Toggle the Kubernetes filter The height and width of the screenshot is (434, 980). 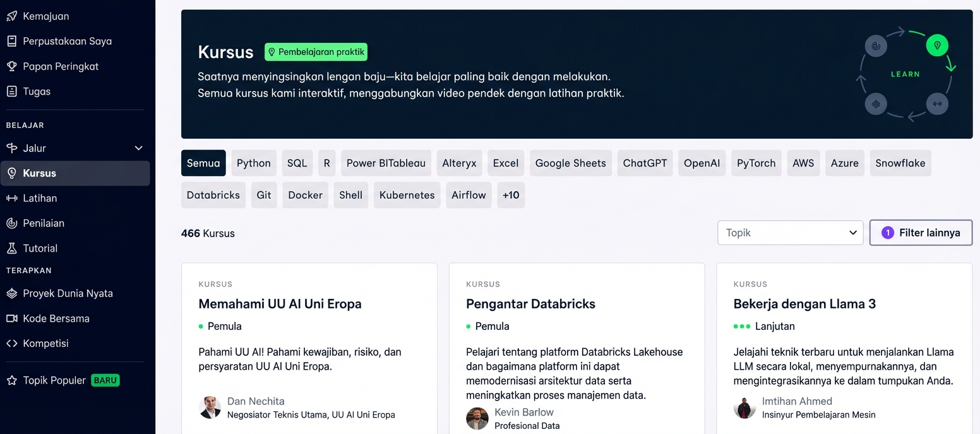[407, 195]
